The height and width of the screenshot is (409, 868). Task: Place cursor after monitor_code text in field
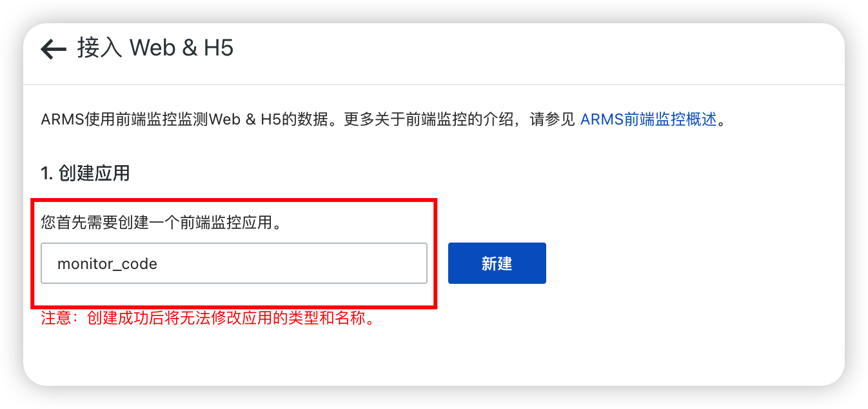(x=159, y=263)
